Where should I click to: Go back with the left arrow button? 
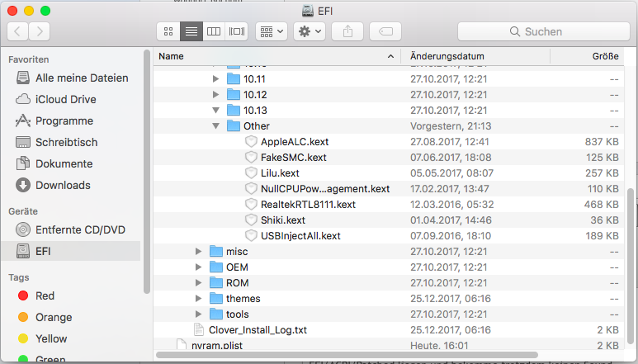click(x=17, y=31)
